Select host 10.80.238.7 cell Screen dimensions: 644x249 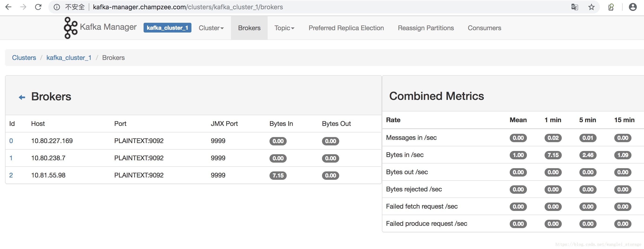(48, 158)
